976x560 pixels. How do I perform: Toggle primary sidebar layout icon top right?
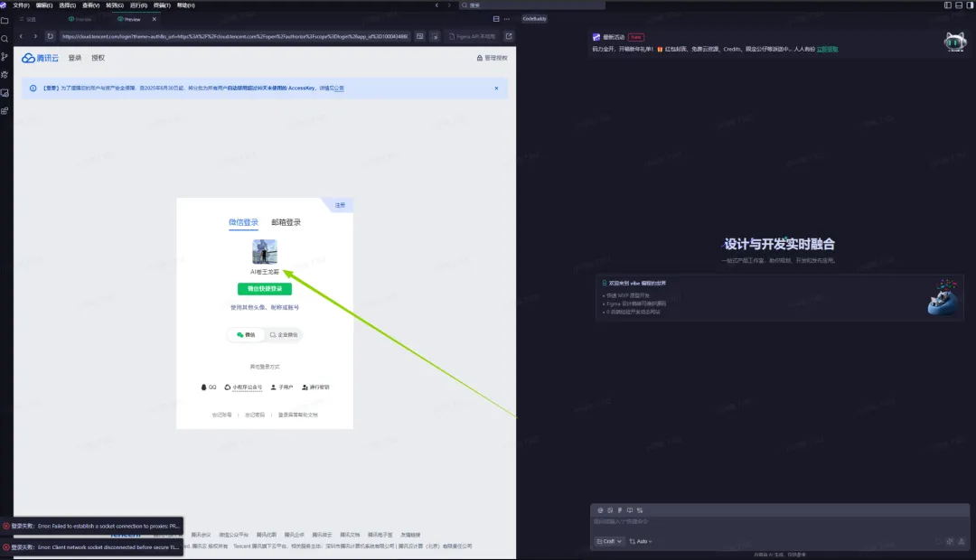coord(947,5)
